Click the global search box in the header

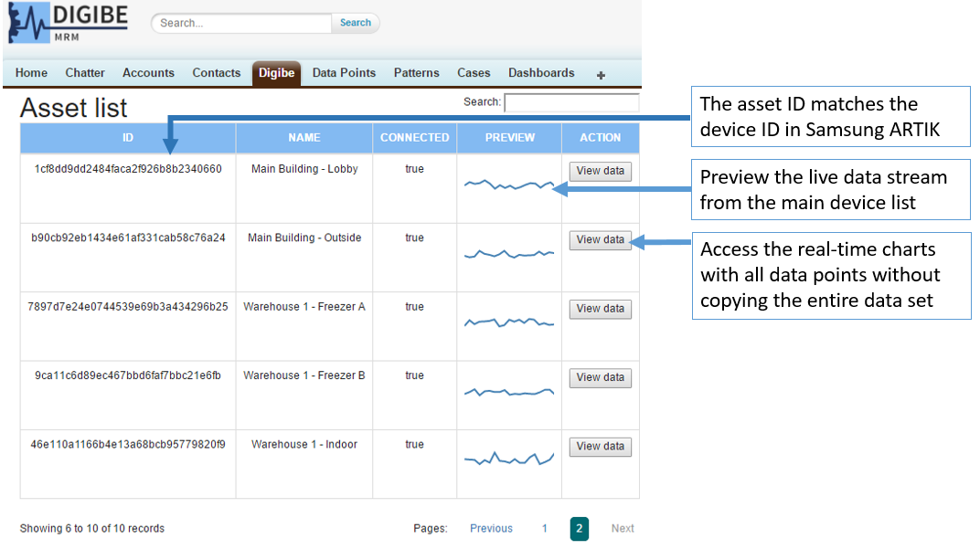241,23
